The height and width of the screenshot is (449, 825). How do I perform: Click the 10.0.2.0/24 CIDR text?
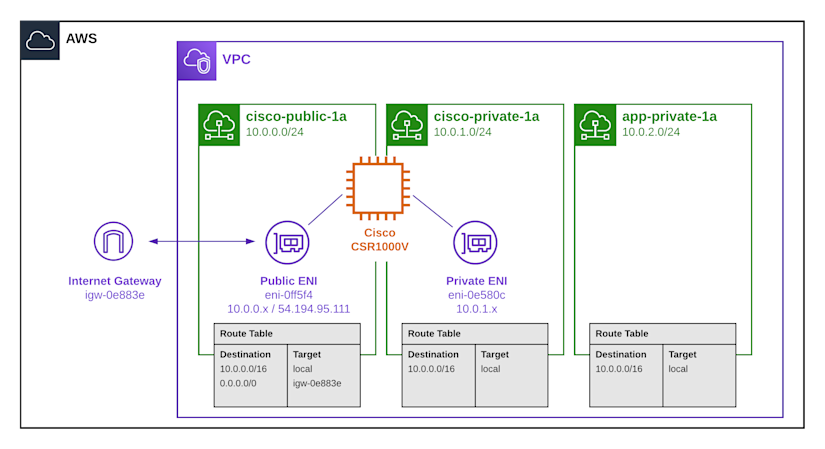coord(651,132)
